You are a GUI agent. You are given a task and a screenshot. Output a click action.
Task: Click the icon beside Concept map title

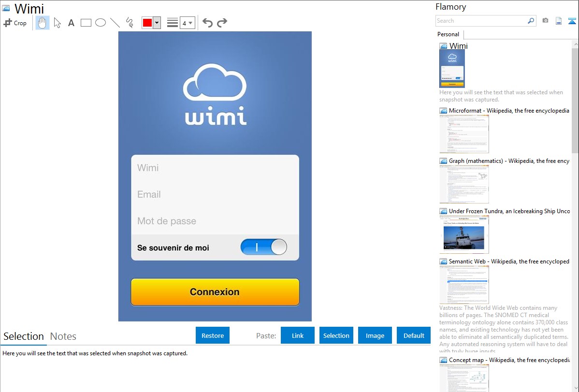point(444,360)
